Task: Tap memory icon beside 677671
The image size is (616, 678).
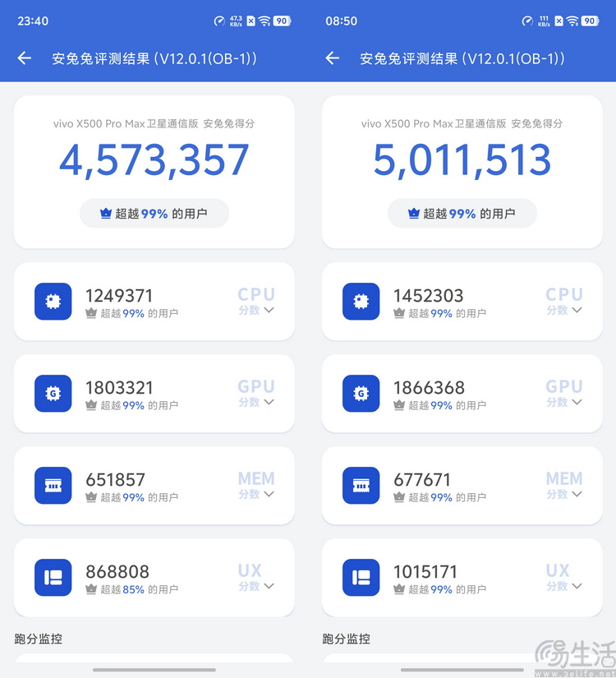Action: tap(361, 486)
